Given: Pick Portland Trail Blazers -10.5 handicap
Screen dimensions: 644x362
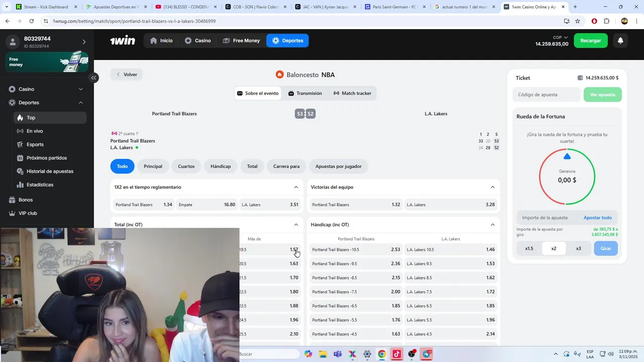Looking at the screenshot, I should click(356, 249).
